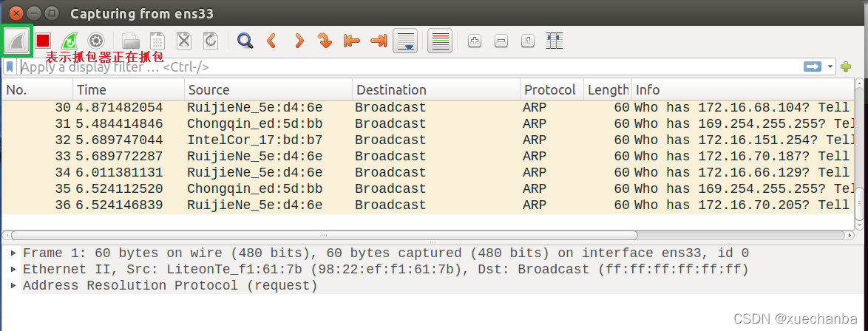The height and width of the screenshot is (331, 868).
Task: Expand Address Resolution Protocol details
Action: point(13,285)
